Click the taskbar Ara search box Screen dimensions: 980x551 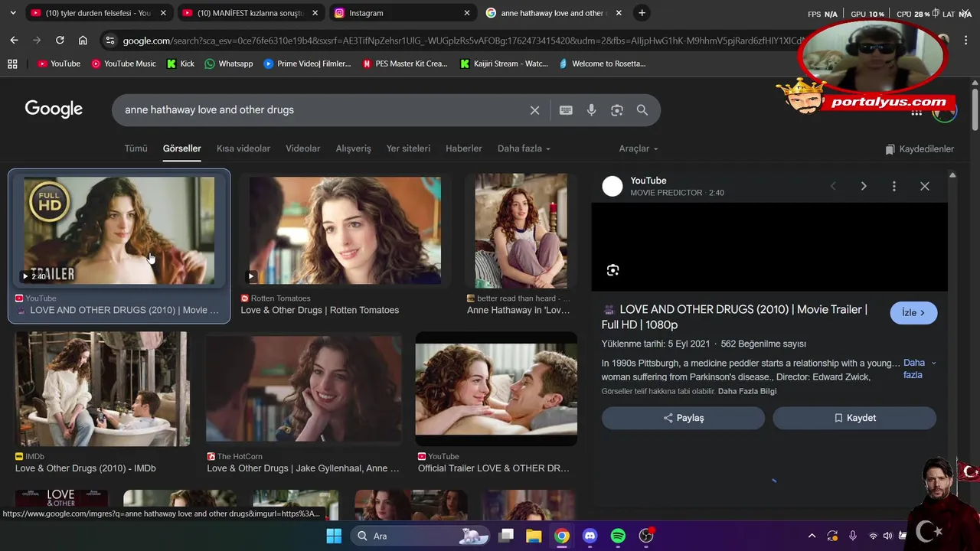[x=421, y=536]
